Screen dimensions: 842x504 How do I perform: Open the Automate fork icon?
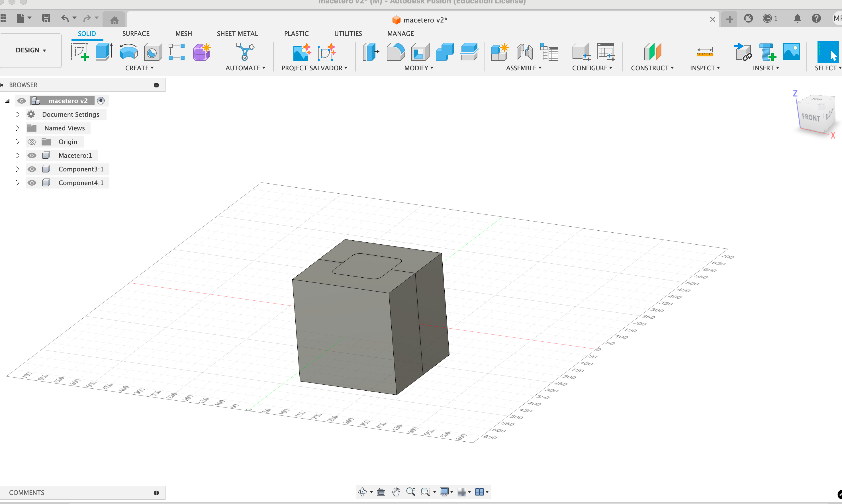[x=245, y=52]
